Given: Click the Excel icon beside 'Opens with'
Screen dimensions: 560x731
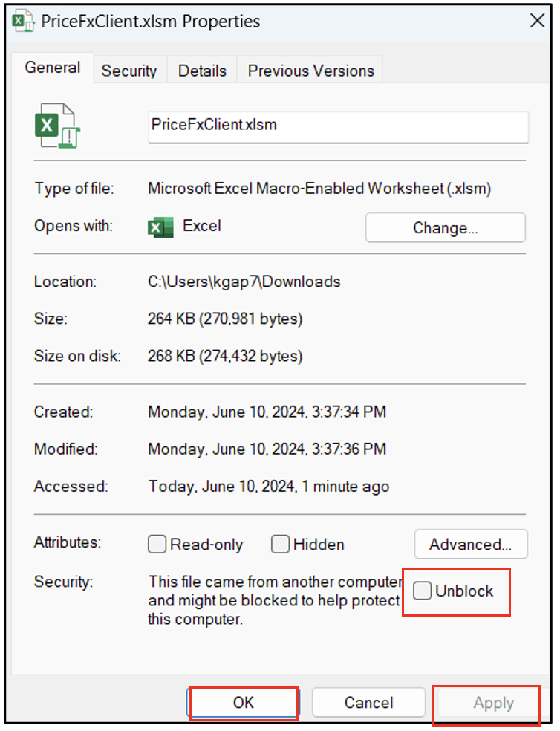Looking at the screenshot, I should pyautogui.click(x=160, y=227).
